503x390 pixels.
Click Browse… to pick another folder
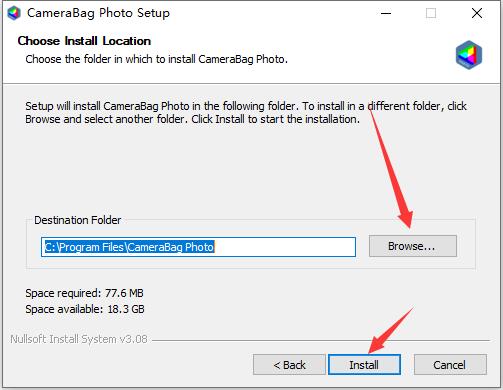[413, 246]
